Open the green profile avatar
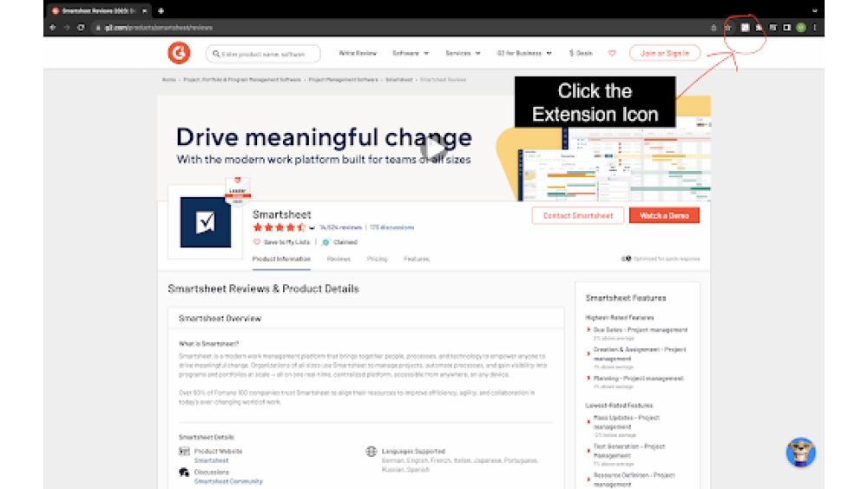868x489 pixels. tap(801, 28)
